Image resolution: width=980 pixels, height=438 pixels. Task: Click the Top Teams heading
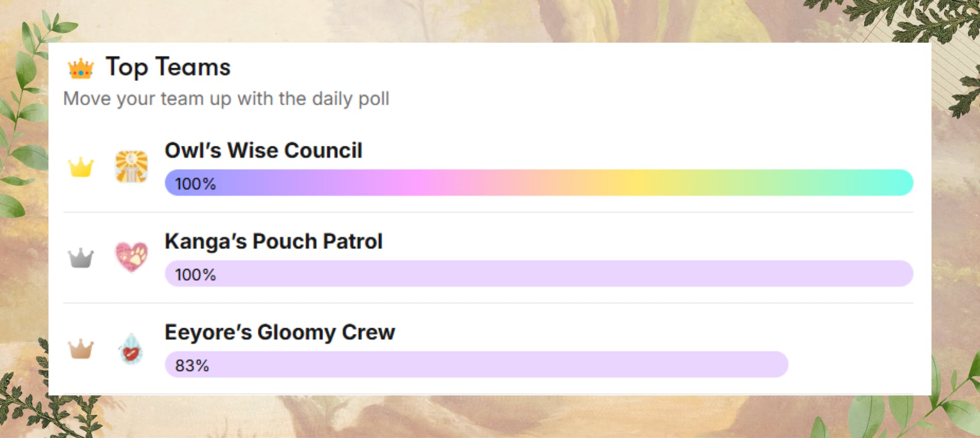[168, 67]
